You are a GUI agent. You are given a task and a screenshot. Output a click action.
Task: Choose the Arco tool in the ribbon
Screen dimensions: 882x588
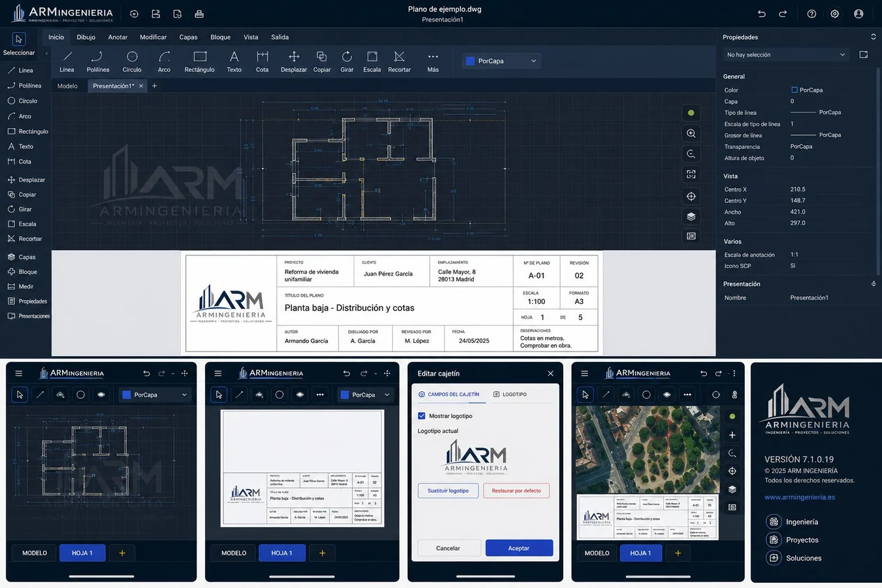[x=164, y=61]
